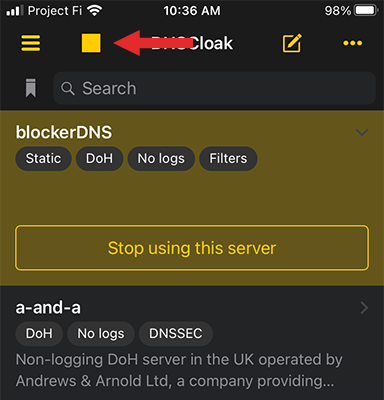
Task: Open the hamburger menu
Action: coord(31,43)
